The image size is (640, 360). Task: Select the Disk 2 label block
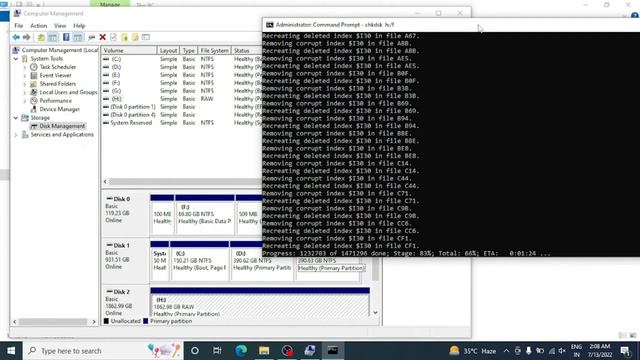pos(125,302)
